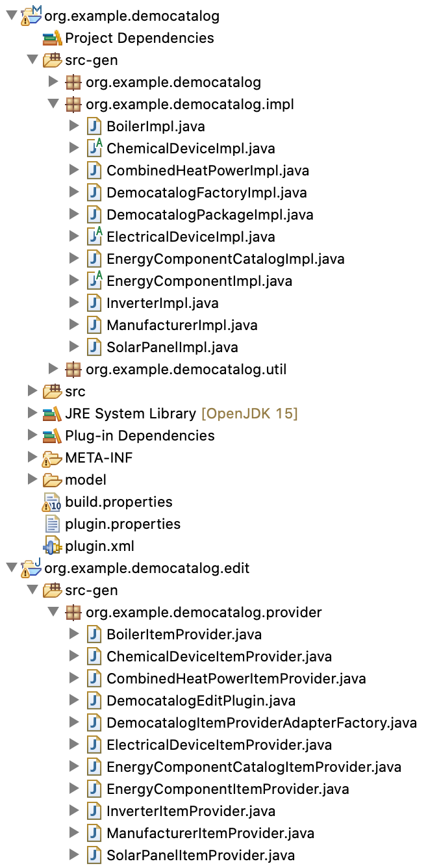Click the BoilerImpl.java file icon
The width and height of the screenshot is (426, 868).
coord(95,126)
